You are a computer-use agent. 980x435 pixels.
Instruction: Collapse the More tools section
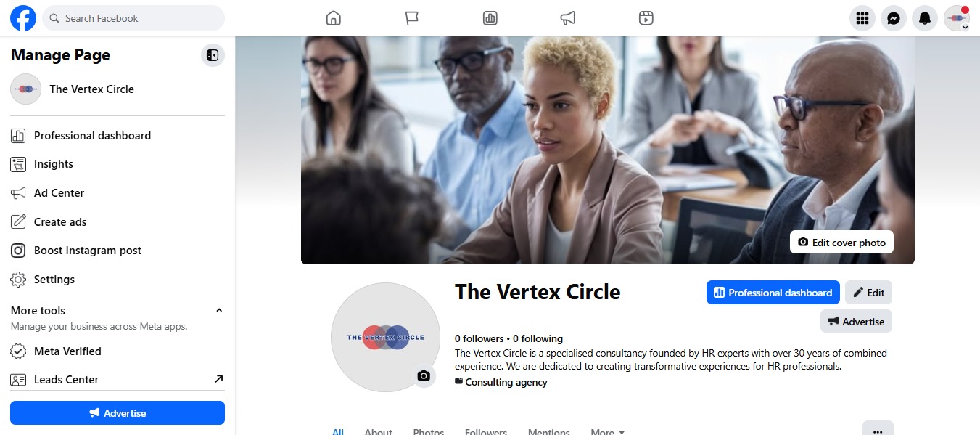(x=219, y=311)
